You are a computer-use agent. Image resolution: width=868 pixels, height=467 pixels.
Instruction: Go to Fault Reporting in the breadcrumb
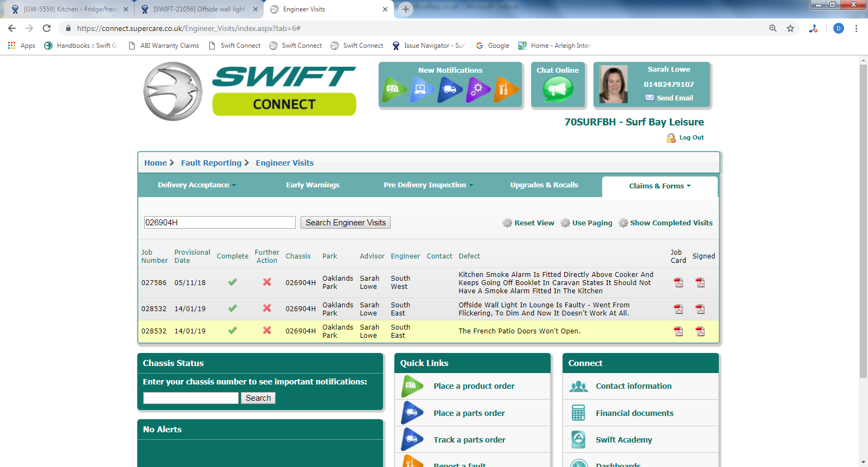point(211,163)
